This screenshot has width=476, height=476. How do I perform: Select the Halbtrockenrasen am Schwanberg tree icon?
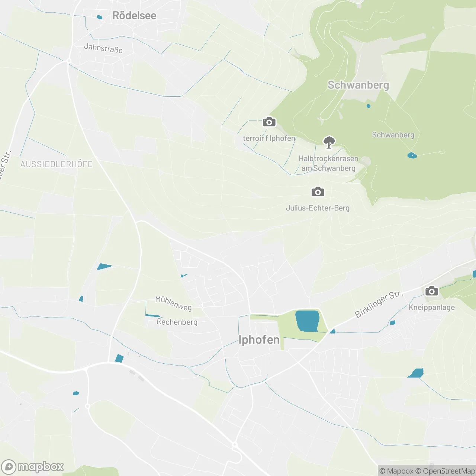329,142
